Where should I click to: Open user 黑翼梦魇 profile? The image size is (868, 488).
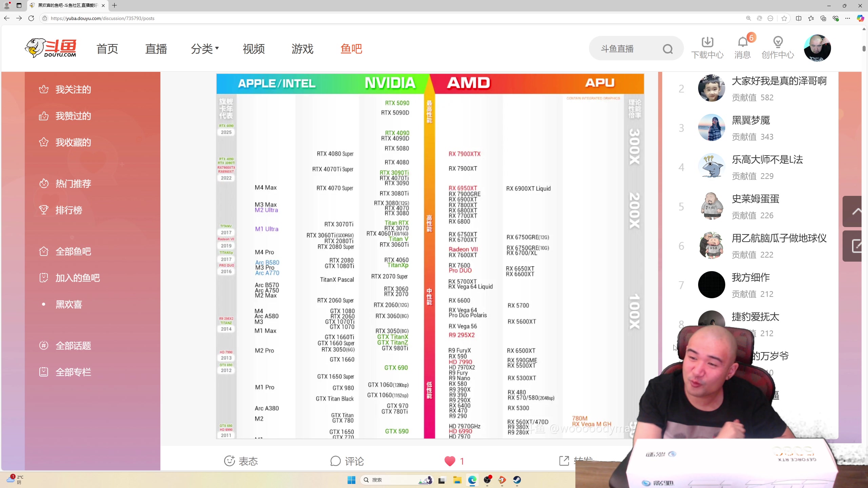click(751, 120)
